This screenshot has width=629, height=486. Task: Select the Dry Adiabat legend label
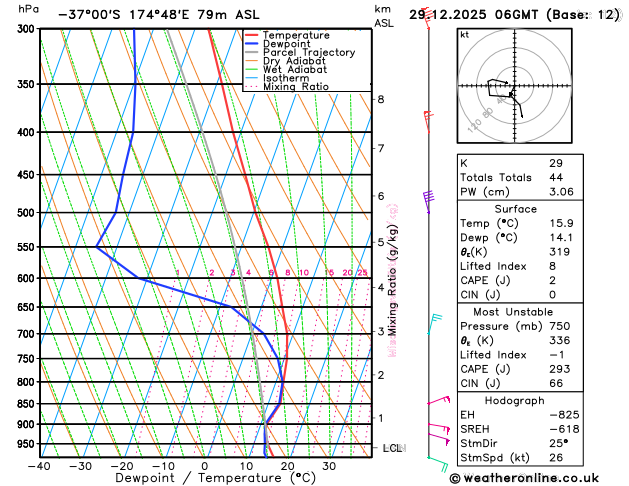pos(294,61)
